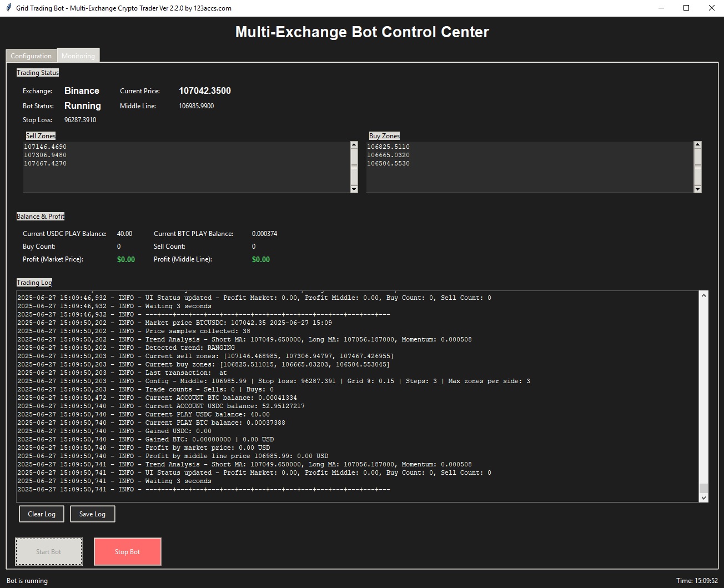Click log line 'Trade counts - Sells: 0 | Buys: 0'
This screenshot has width=724, height=588.
coord(145,389)
